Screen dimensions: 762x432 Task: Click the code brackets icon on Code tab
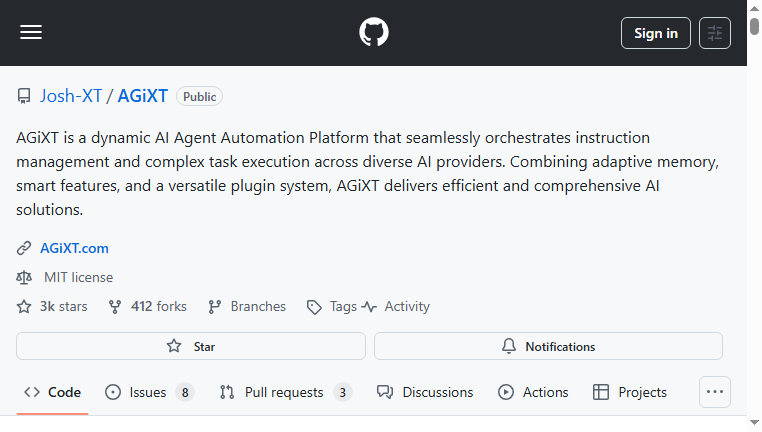click(32, 392)
